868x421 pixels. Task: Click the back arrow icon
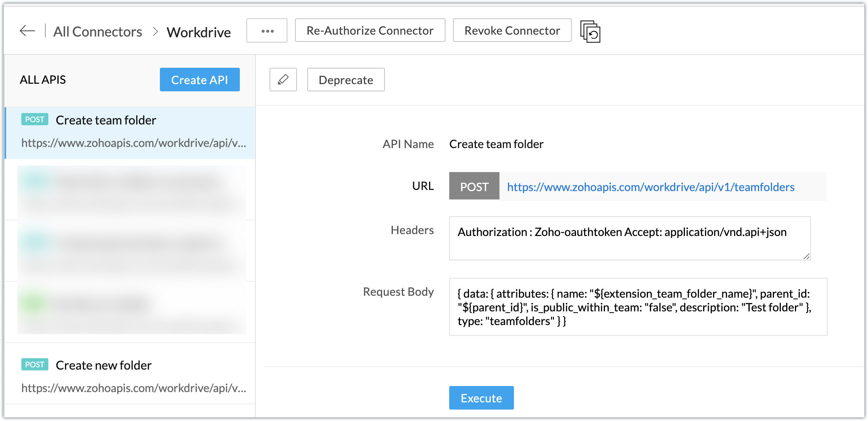[27, 31]
